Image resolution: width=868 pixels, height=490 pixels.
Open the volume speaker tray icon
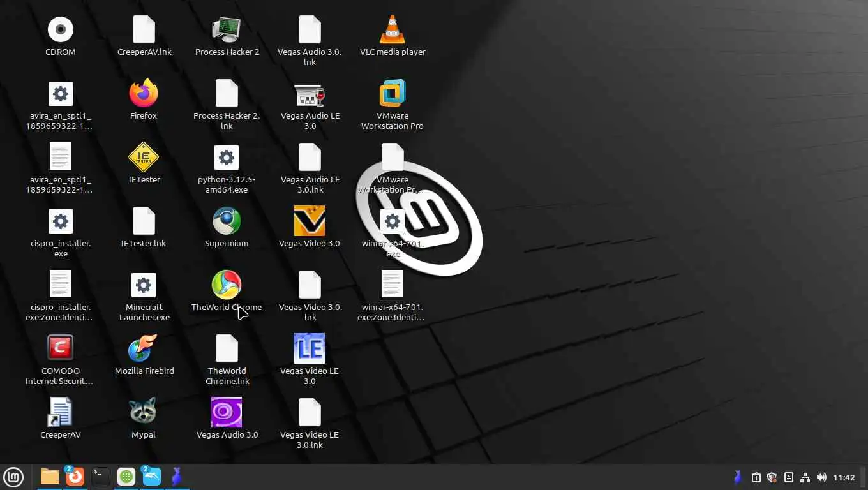click(821, 477)
